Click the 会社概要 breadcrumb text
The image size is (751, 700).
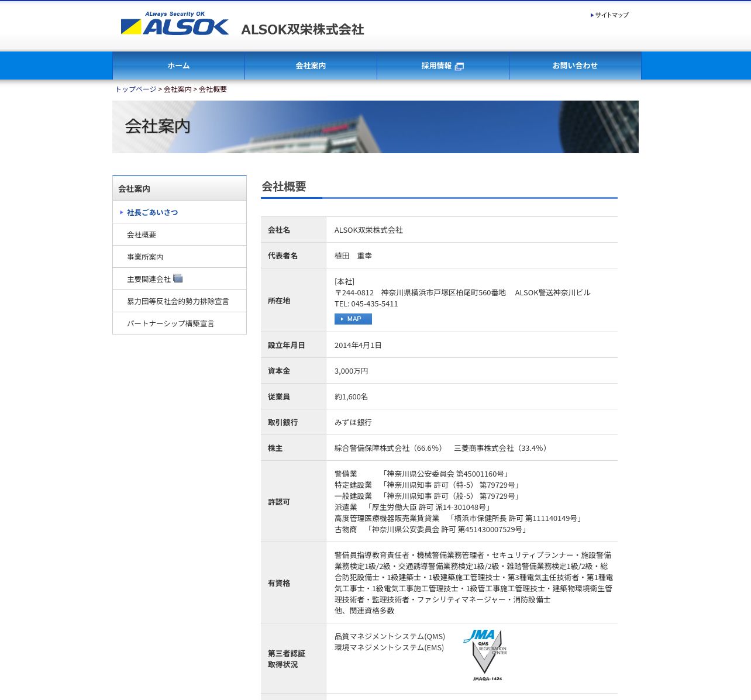[x=213, y=89]
